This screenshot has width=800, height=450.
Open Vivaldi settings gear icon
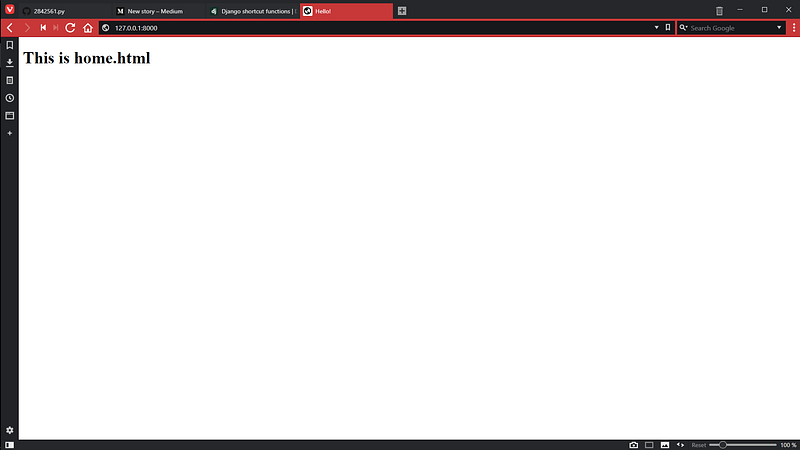[9, 430]
